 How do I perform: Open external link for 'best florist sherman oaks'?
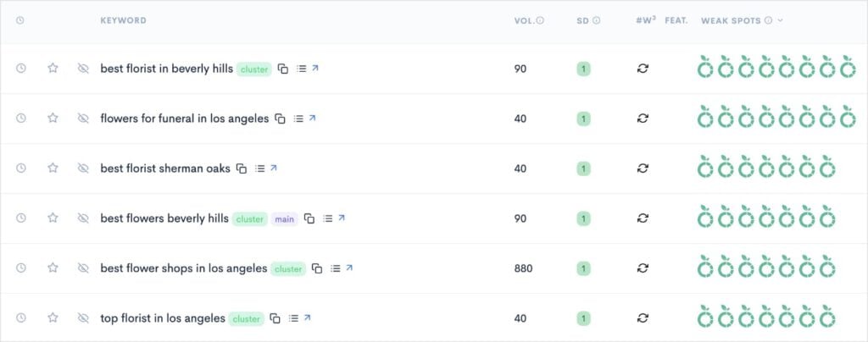273,168
